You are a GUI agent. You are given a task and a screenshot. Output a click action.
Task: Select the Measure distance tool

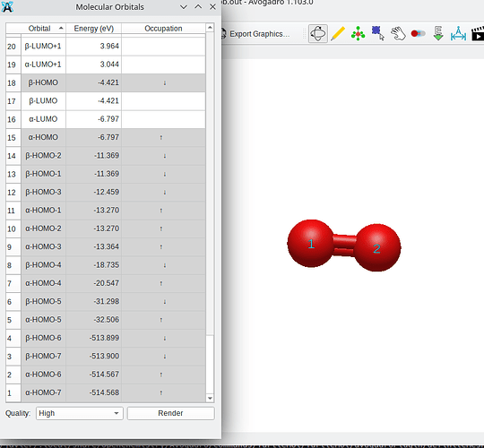pyautogui.click(x=458, y=33)
